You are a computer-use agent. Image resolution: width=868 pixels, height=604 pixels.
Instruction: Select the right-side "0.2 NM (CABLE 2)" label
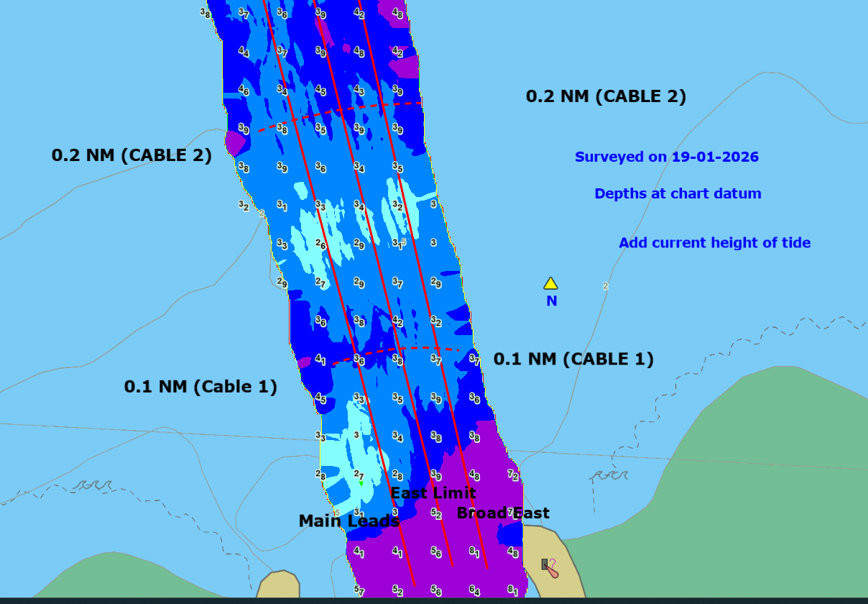pyautogui.click(x=606, y=96)
